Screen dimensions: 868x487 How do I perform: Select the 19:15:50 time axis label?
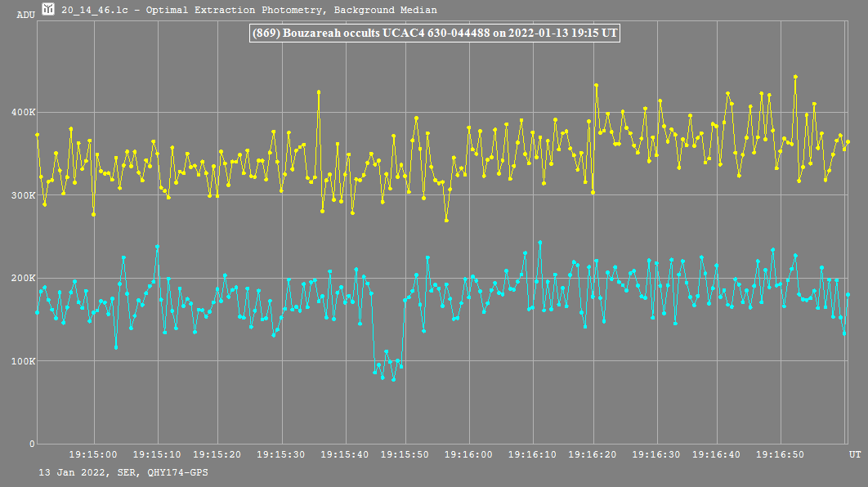[406, 453]
